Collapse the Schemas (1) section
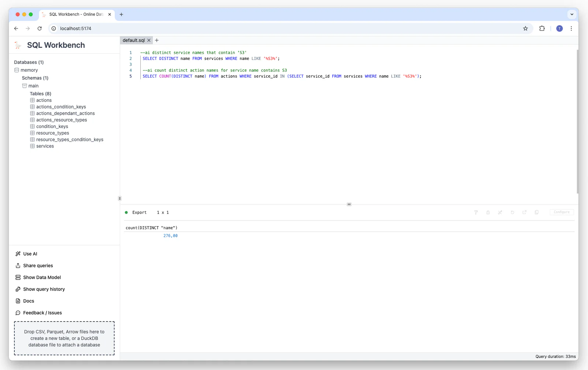Image resolution: width=588 pixels, height=370 pixels. pos(35,78)
